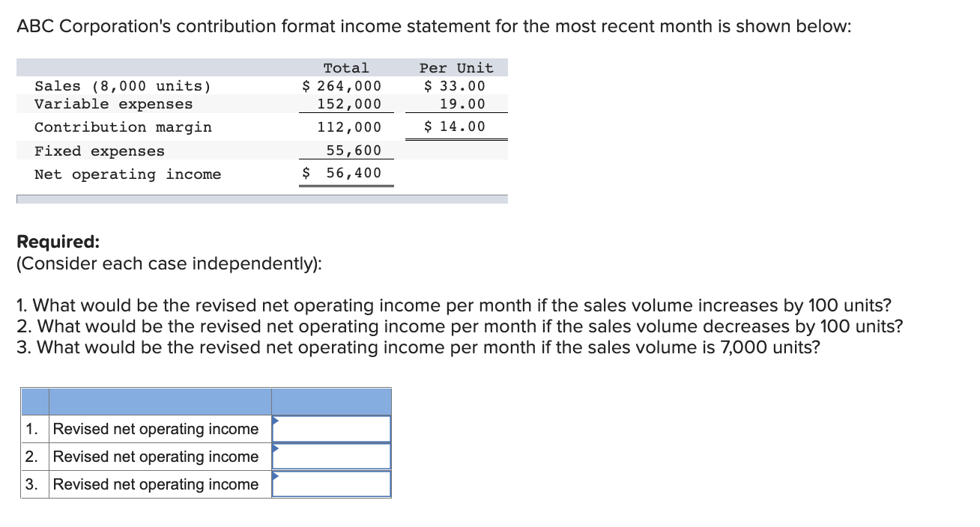Select the row labeled 'Revised net operating income' 1
This screenshot has height=527, width=980.
click(154, 428)
